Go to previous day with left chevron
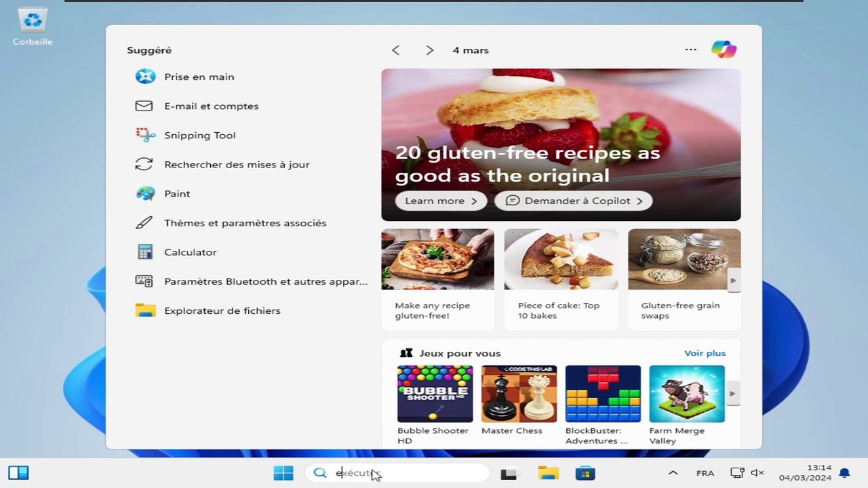The width and height of the screenshot is (868, 488). pyautogui.click(x=396, y=50)
